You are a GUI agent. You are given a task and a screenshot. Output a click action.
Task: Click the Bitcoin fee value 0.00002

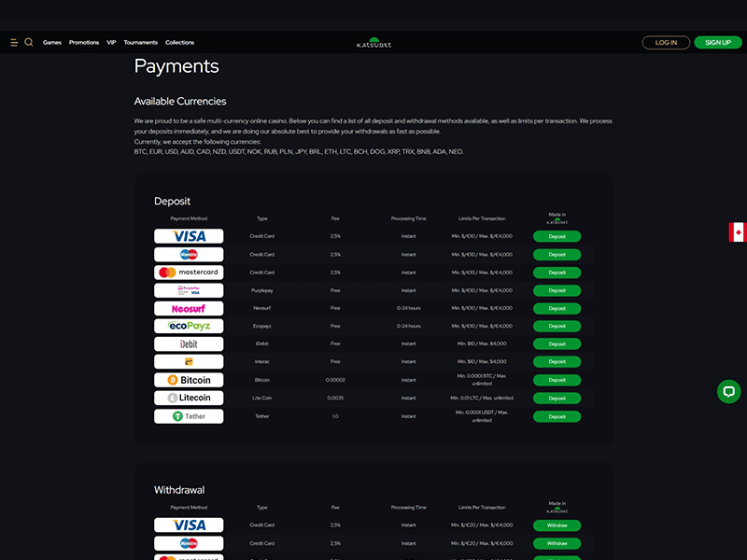tap(335, 380)
